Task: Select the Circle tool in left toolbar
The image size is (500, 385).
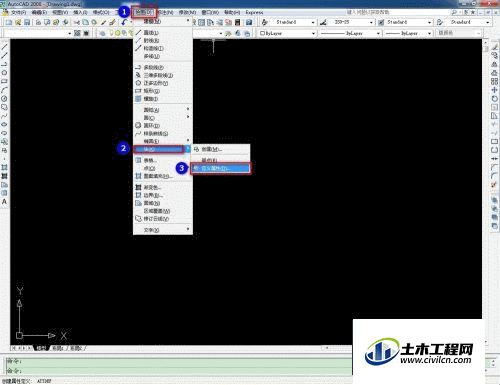Action: click(4, 98)
